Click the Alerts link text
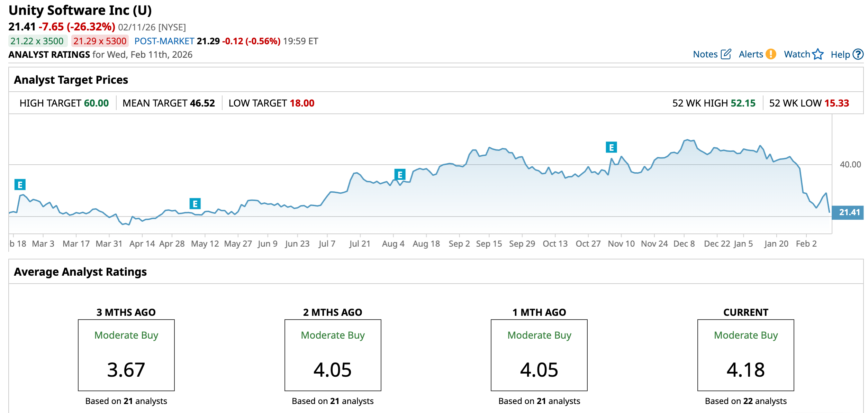 click(x=750, y=54)
